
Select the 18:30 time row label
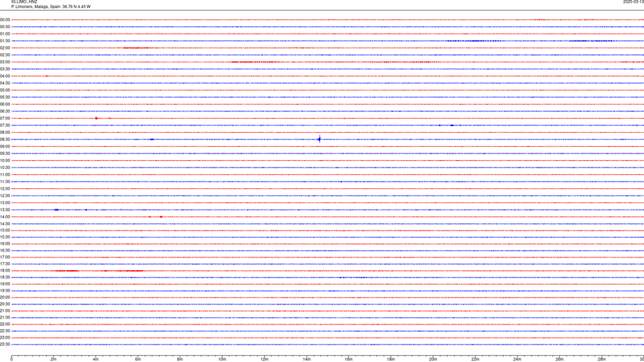coord(5,278)
